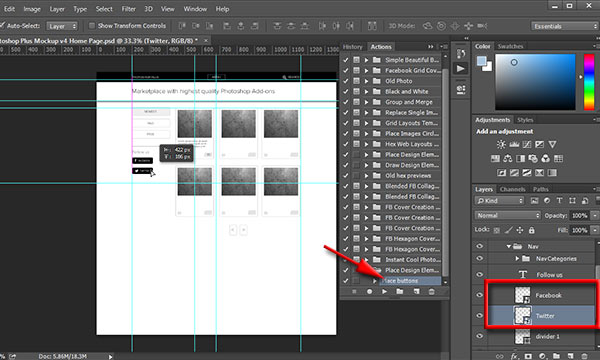Click the Invert adjustment icon

pos(501,173)
